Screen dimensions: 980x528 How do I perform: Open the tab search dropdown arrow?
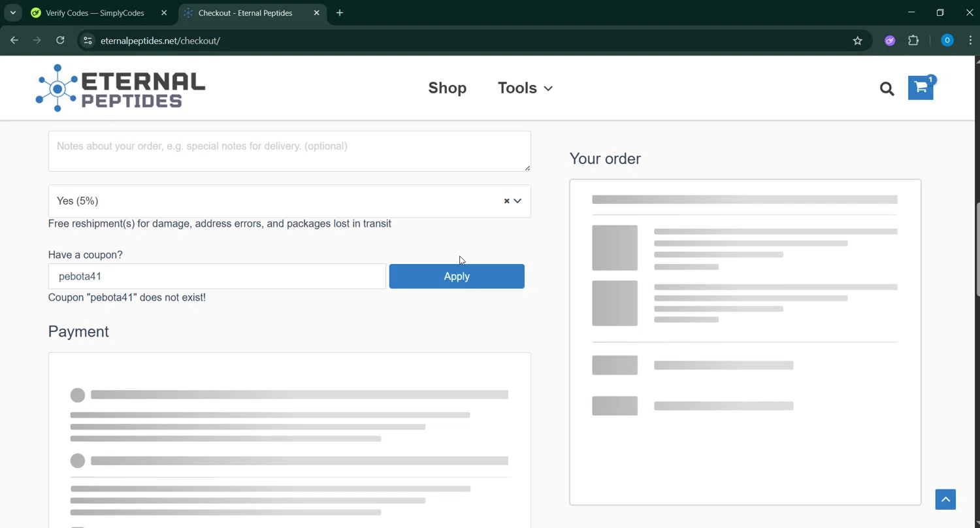click(12, 12)
